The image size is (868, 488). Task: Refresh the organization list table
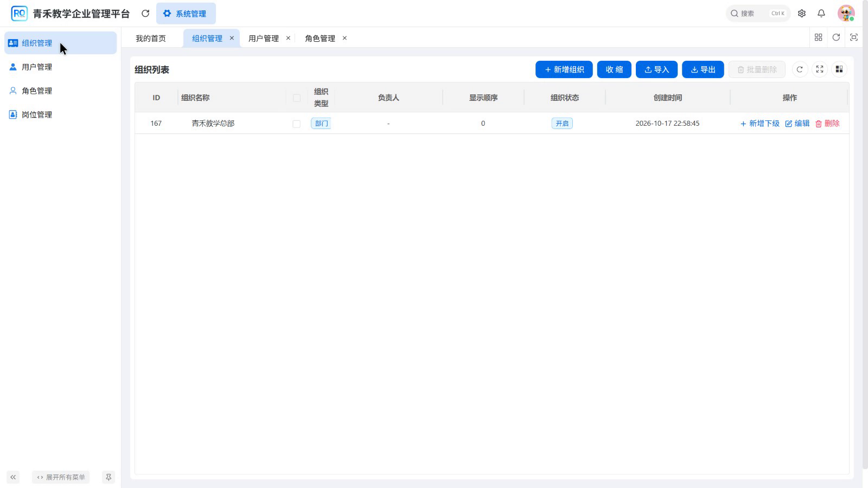point(800,69)
